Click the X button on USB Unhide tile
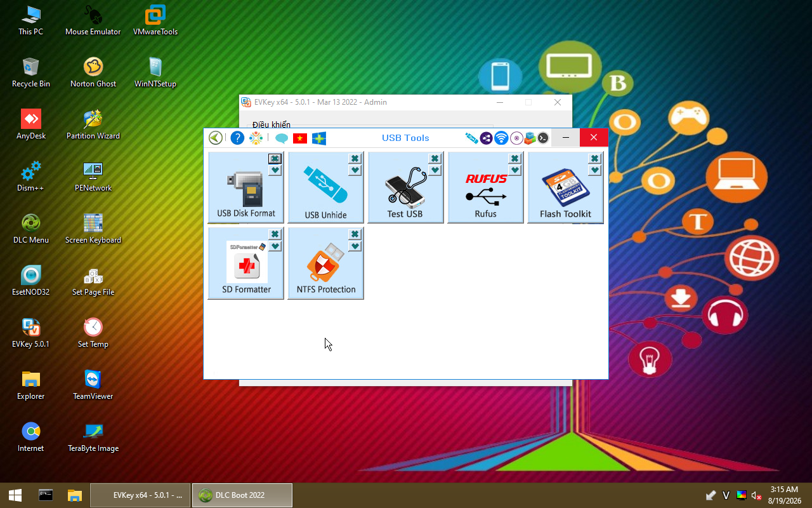Screen dimensions: 812x508 355,159
